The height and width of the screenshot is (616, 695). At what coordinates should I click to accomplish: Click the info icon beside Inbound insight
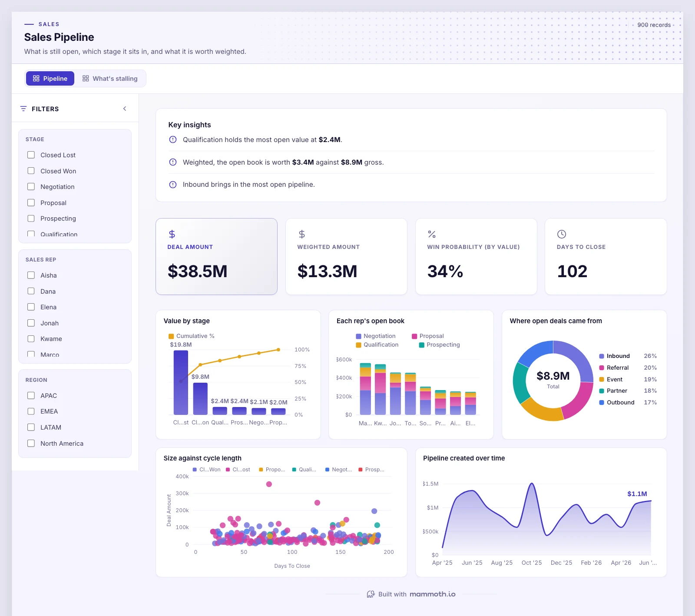(173, 185)
